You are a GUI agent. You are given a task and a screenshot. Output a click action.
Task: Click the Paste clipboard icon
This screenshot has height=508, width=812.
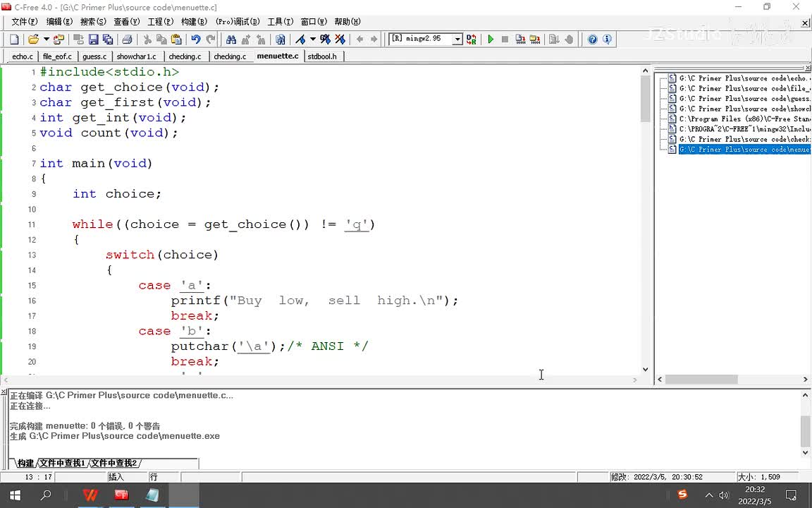[176, 40]
